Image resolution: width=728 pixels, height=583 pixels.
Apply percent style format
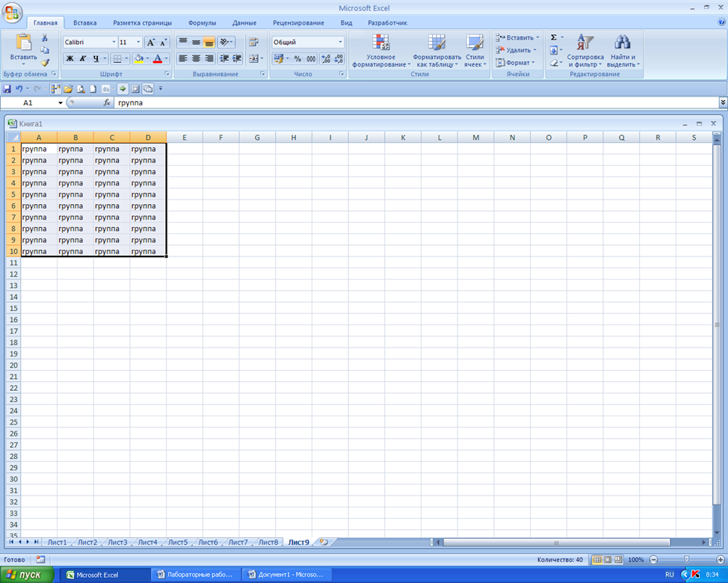pos(297,58)
